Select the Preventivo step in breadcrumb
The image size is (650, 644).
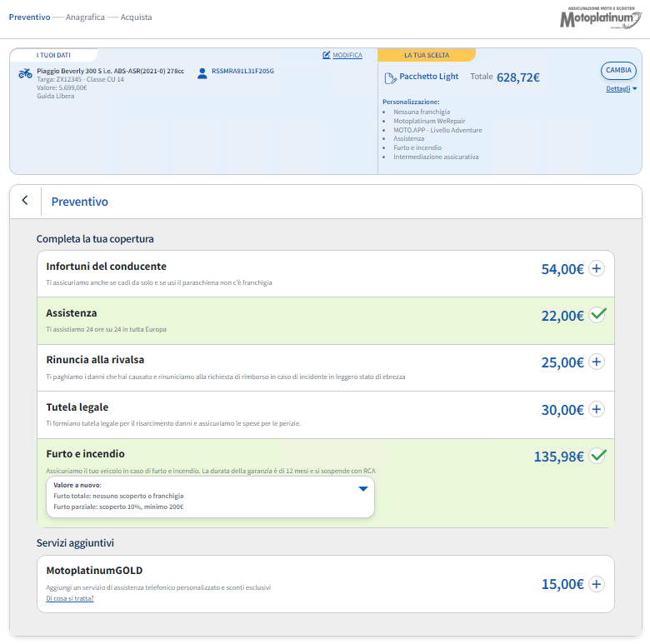pos(29,17)
